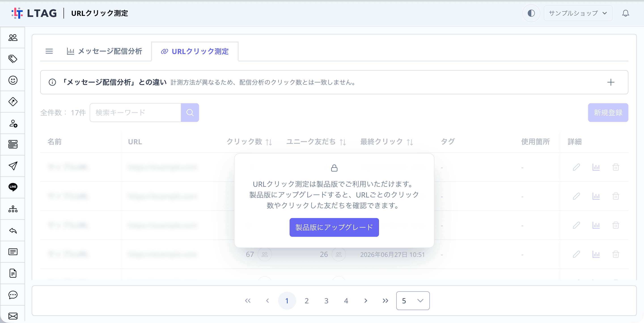
Task: Open the friends list sidebar icon
Action: click(x=13, y=38)
